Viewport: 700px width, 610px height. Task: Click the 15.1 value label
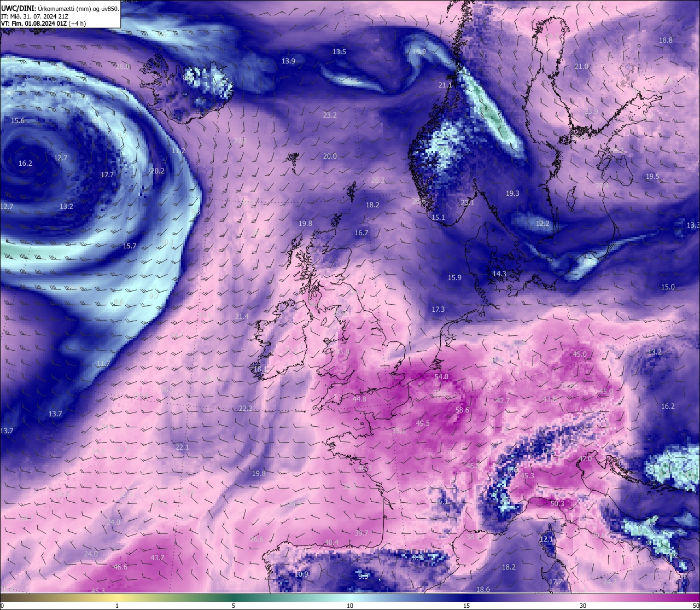tap(438, 218)
